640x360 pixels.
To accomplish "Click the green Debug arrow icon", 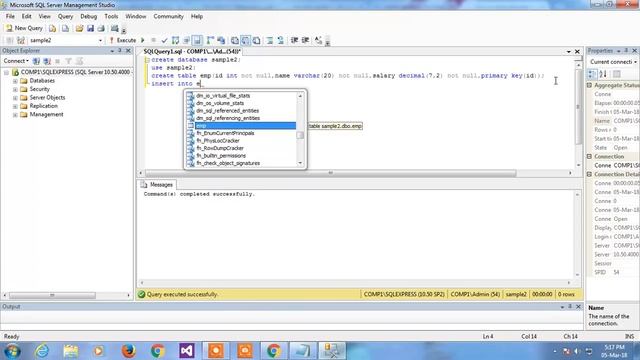I will 143,40.
